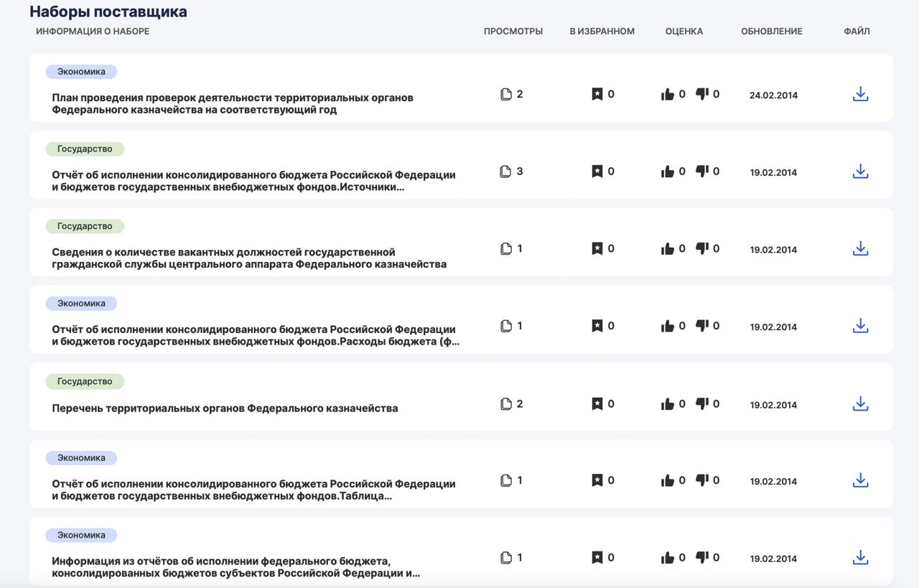
Task: Bookmark Перечень территориальных органов dataset
Action: [x=597, y=403]
